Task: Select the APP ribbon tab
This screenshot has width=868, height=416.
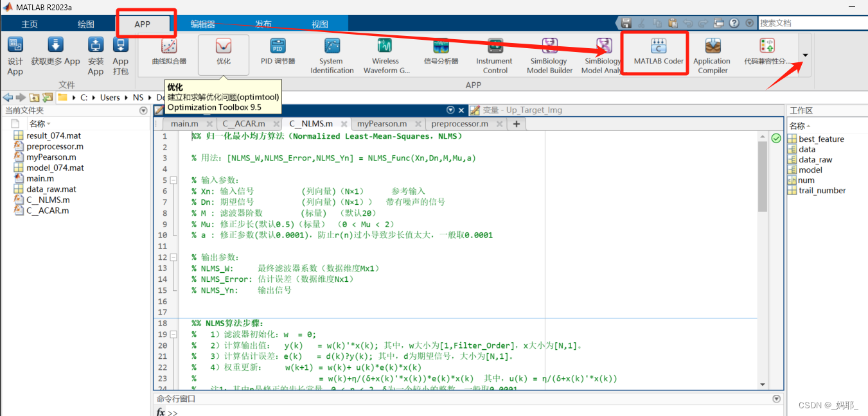Action: (x=142, y=24)
